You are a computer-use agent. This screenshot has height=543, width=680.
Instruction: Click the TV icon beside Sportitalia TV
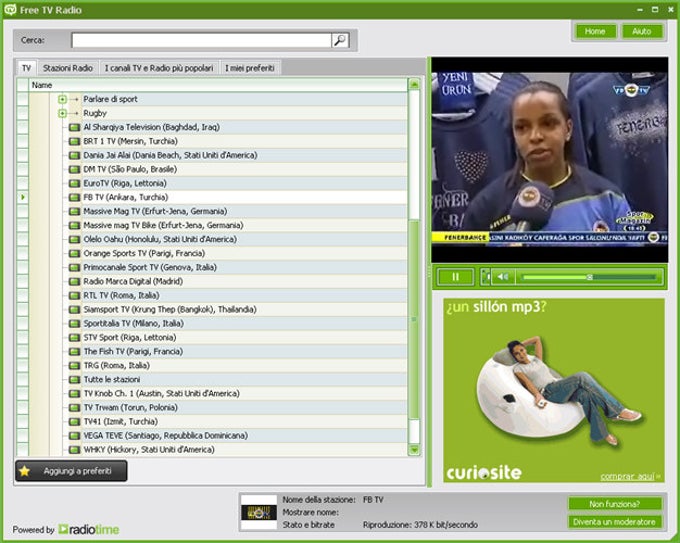(x=75, y=324)
